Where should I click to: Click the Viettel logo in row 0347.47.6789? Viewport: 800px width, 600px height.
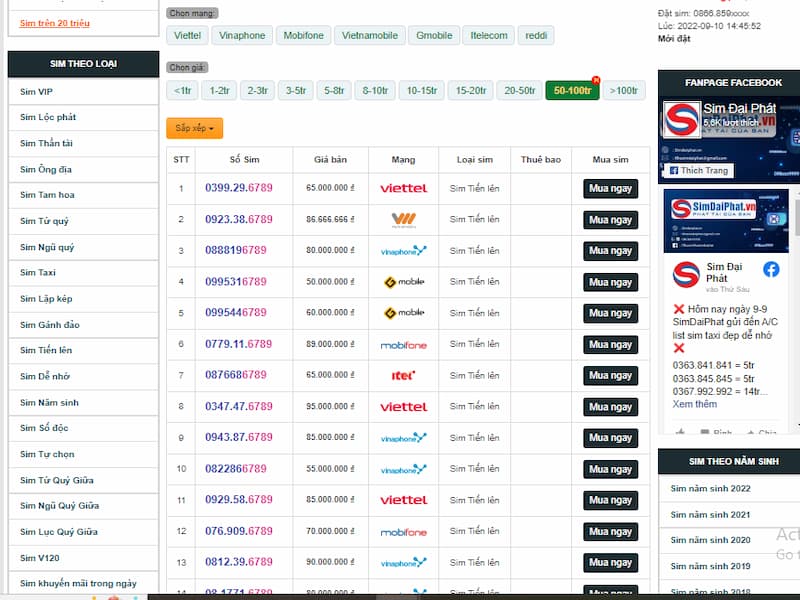click(404, 407)
